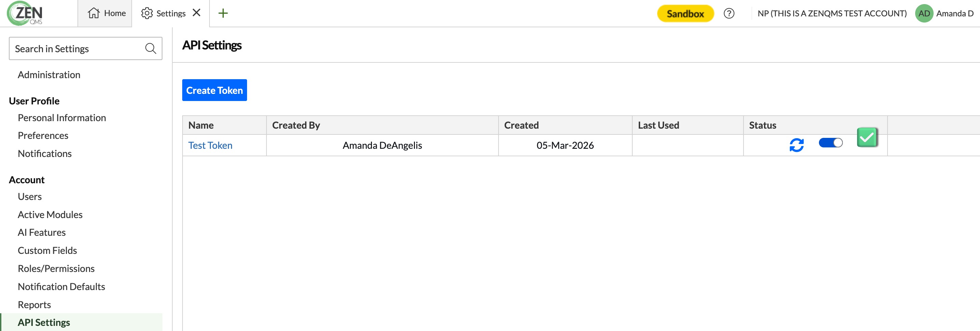980x331 pixels.
Task: Click the Amanda DeAngelis cell
Action: pos(382,145)
